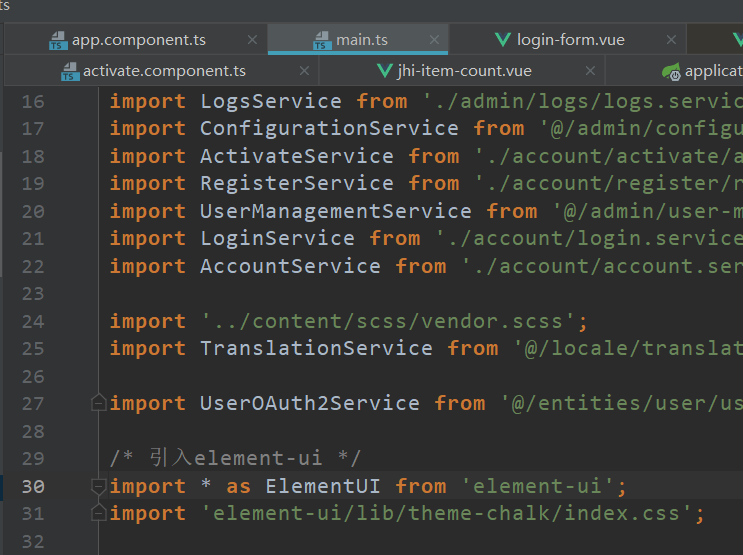The width and height of the screenshot is (743, 555).
Task: Click the Spring leaf icon on applicat tab
Action: [671, 72]
